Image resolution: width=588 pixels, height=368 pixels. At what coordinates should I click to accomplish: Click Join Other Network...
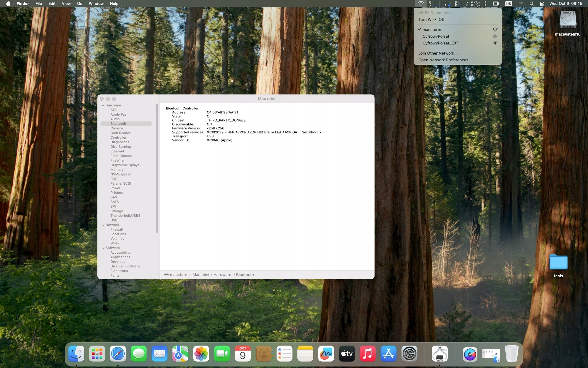[x=438, y=53]
